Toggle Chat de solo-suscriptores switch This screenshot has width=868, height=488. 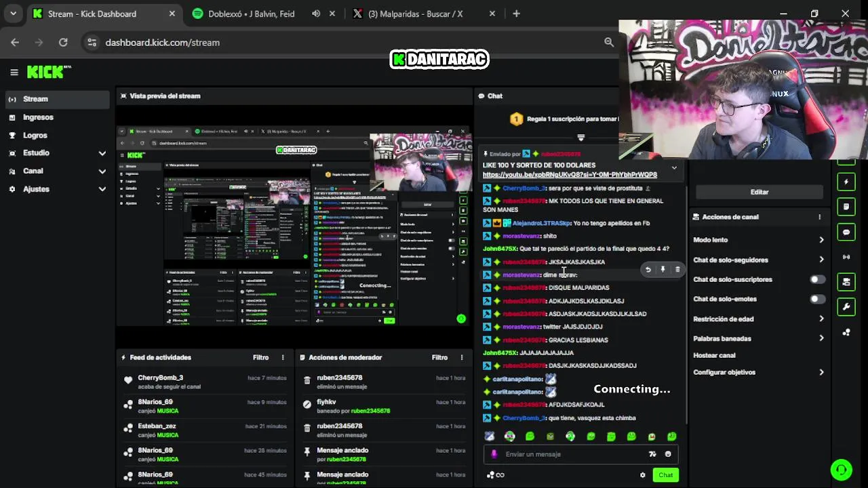(818, 279)
